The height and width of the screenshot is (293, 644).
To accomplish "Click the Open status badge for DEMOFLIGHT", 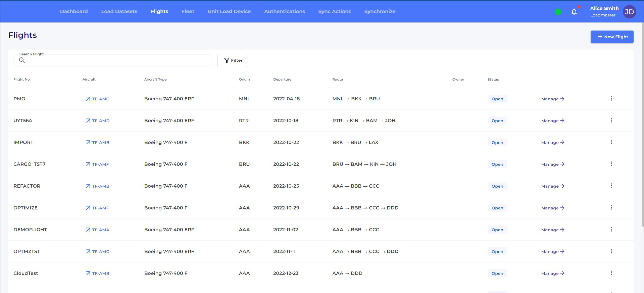I will [497, 230].
